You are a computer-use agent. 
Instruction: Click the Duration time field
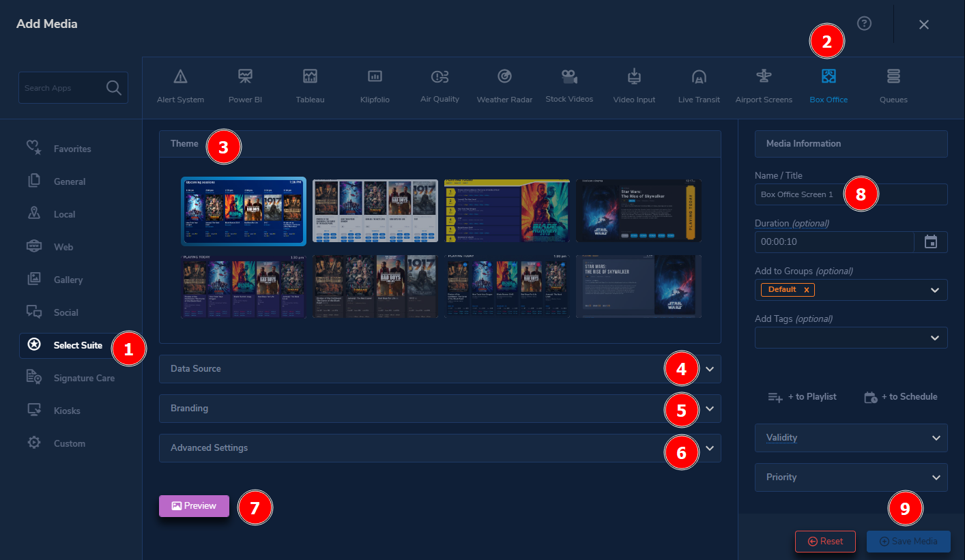pyautogui.click(x=834, y=242)
